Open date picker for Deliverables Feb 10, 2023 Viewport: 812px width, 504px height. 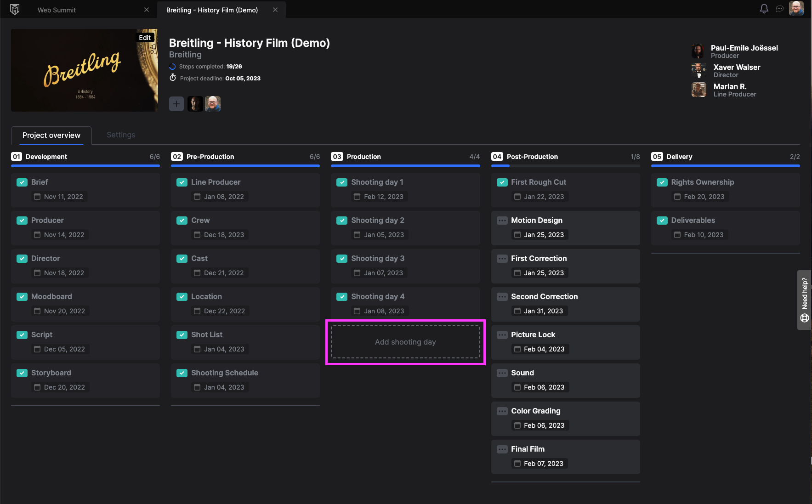pos(699,235)
